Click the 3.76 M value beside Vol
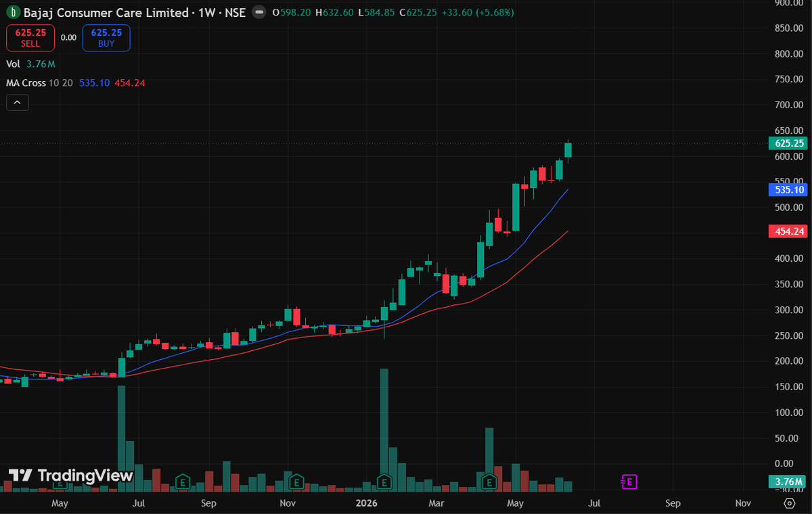 41,64
